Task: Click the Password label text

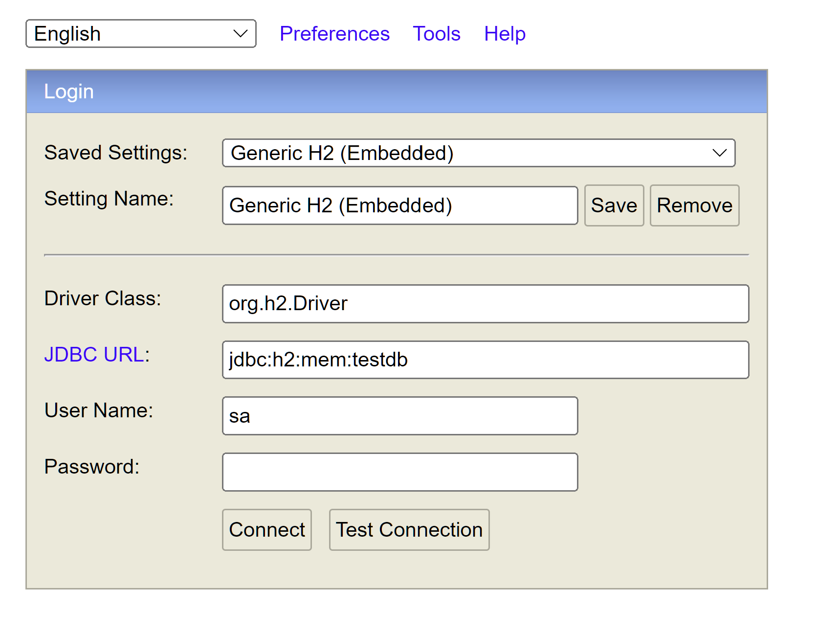Action: (91, 467)
